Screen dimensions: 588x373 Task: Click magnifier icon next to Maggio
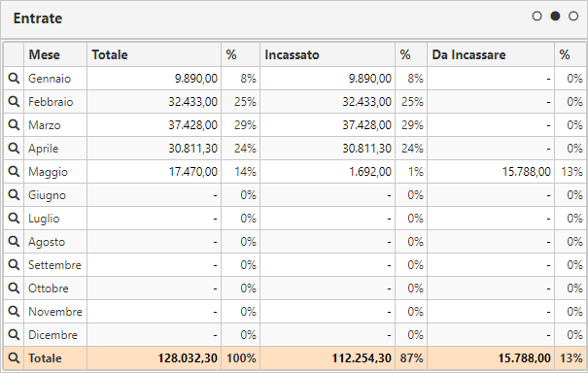point(14,172)
